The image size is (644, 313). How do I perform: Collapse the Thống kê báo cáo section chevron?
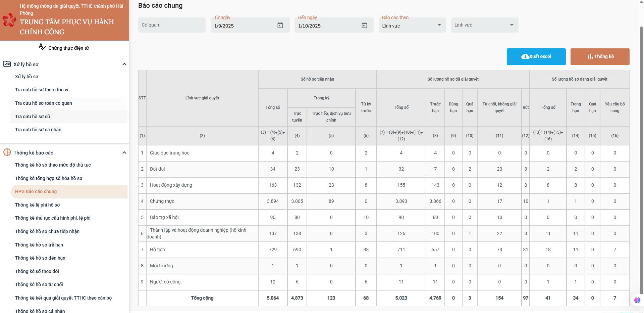click(124, 152)
